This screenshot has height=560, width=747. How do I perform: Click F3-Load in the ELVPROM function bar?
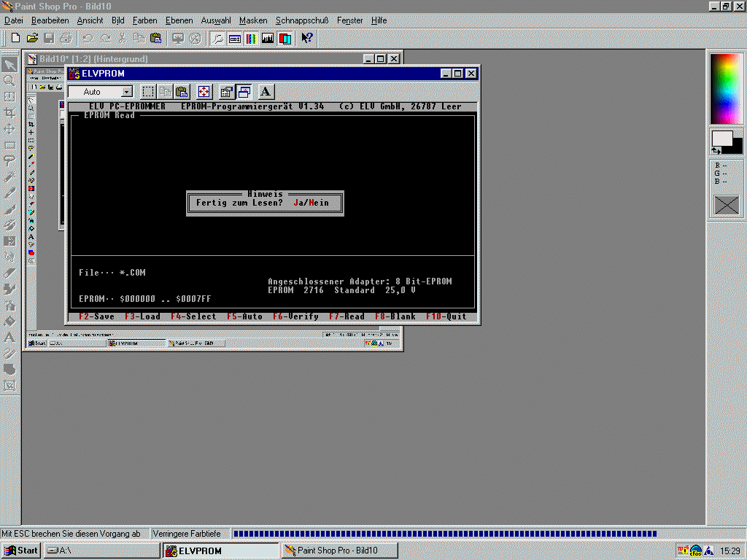(142, 316)
